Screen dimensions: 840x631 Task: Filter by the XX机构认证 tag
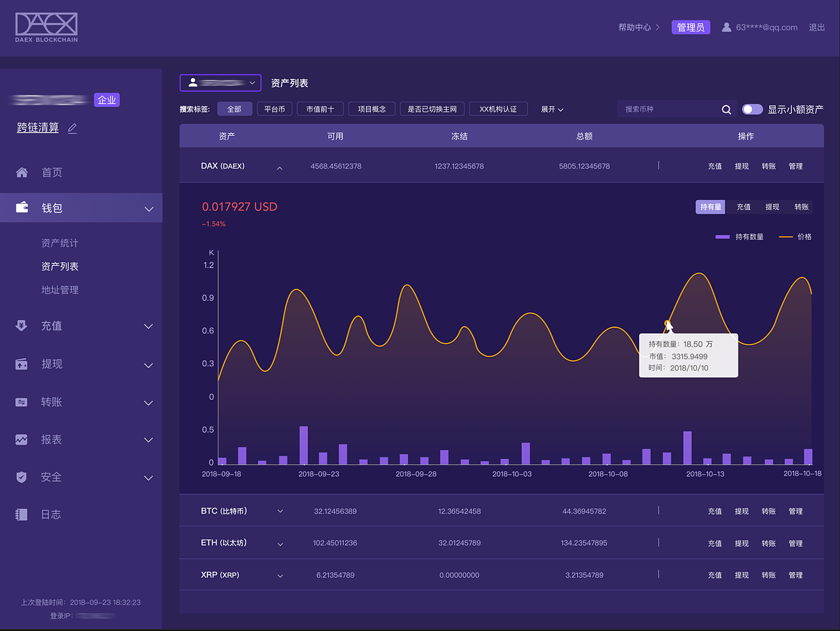498,110
